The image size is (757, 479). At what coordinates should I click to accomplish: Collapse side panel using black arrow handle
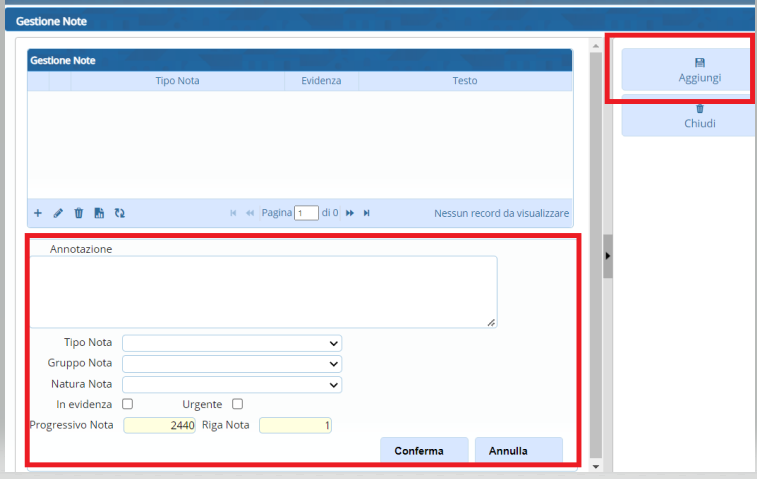[x=608, y=257]
